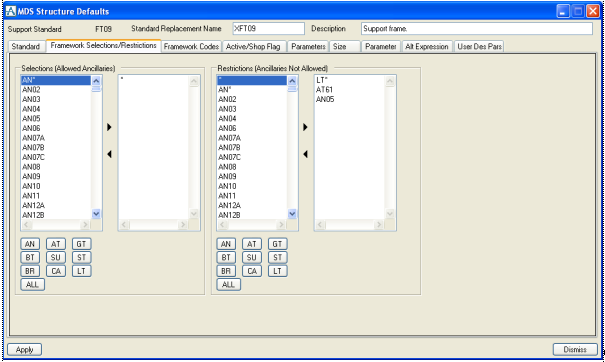Image resolution: width=605 pixels, height=362 pixels.
Task: Filter Restrictions list by AT button
Action: (252, 244)
